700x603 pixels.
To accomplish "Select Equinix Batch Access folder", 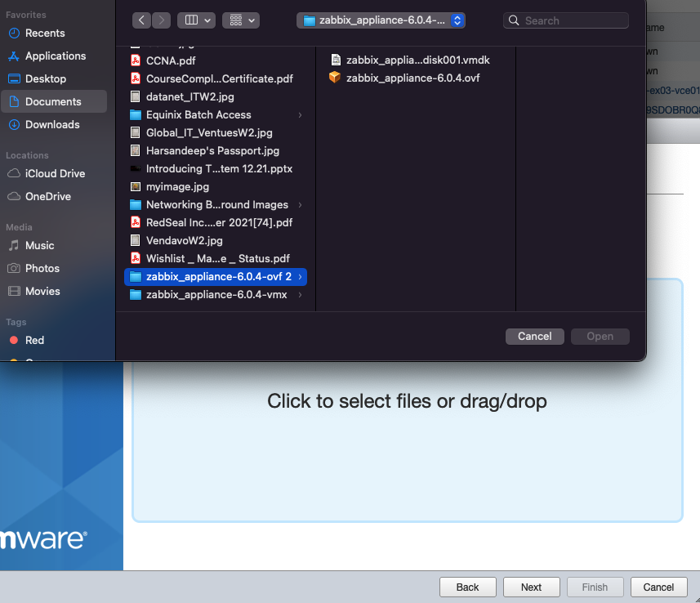I will [216, 114].
